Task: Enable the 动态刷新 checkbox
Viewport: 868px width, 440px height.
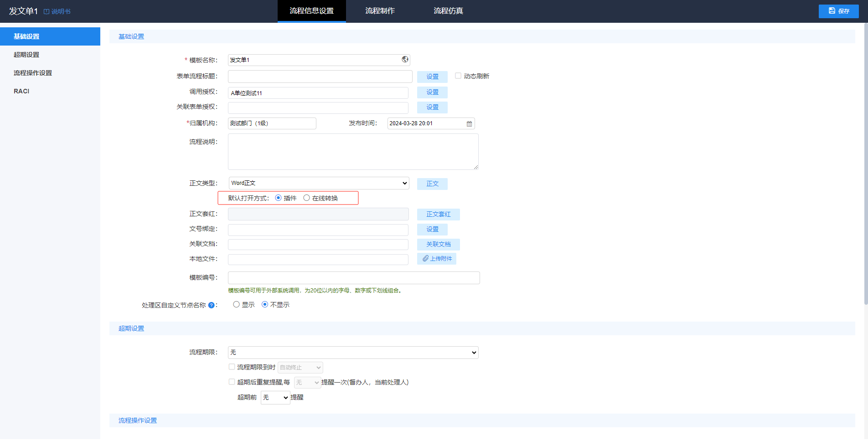Action: pos(458,76)
